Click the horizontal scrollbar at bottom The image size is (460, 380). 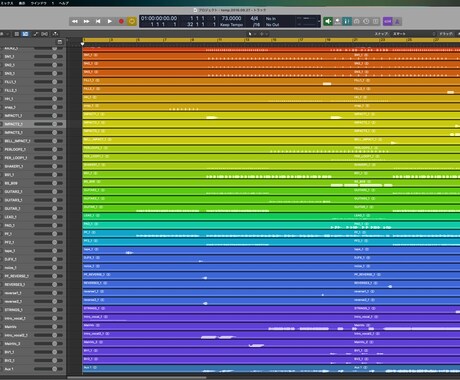click(x=137, y=378)
